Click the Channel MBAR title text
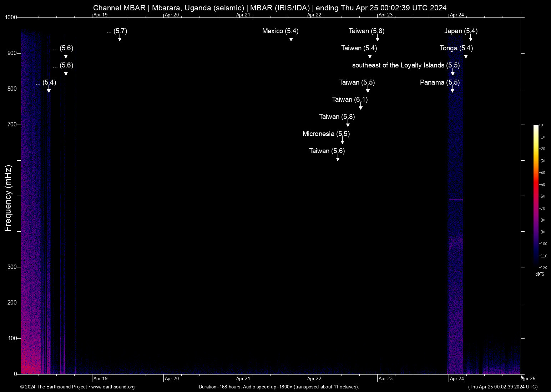Image resolution: width=551 pixels, height=392 pixels. click(119, 8)
